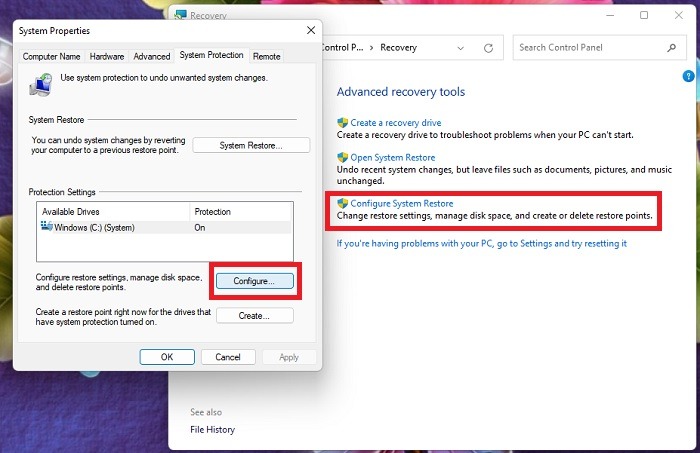
Task: Select the System Protection tab
Action: [x=212, y=55]
